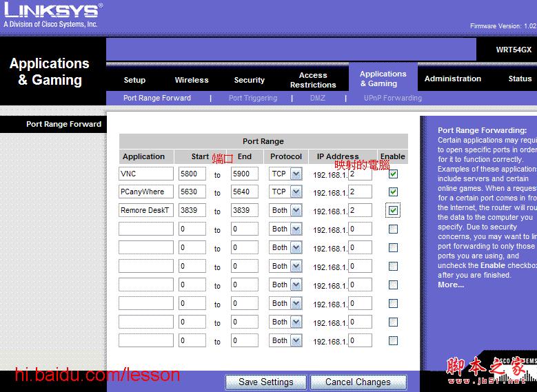Open the More... help link
Image resolution: width=537 pixels, height=392 pixels.
pos(451,285)
